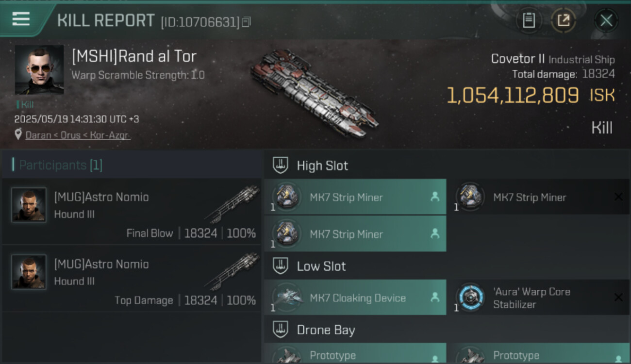The height and width of the screenshot is (364, 631).
Task: Open Daran location link
Action: click(x=38, y=135)
